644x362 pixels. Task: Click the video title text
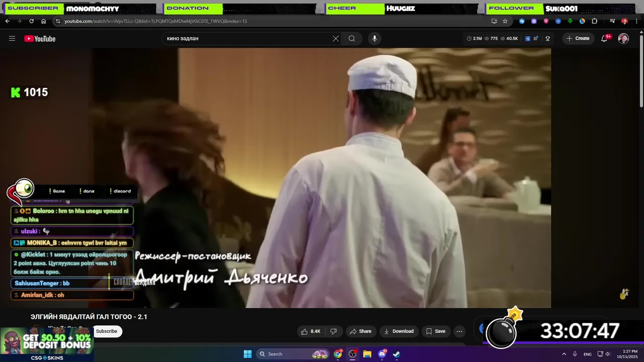[89, 317]
